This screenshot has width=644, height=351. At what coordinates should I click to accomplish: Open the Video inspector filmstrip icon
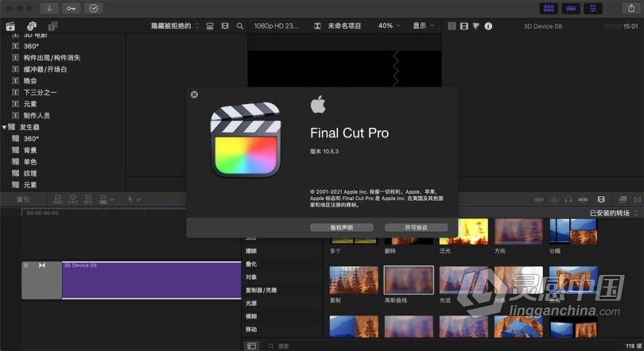point(464,26)
